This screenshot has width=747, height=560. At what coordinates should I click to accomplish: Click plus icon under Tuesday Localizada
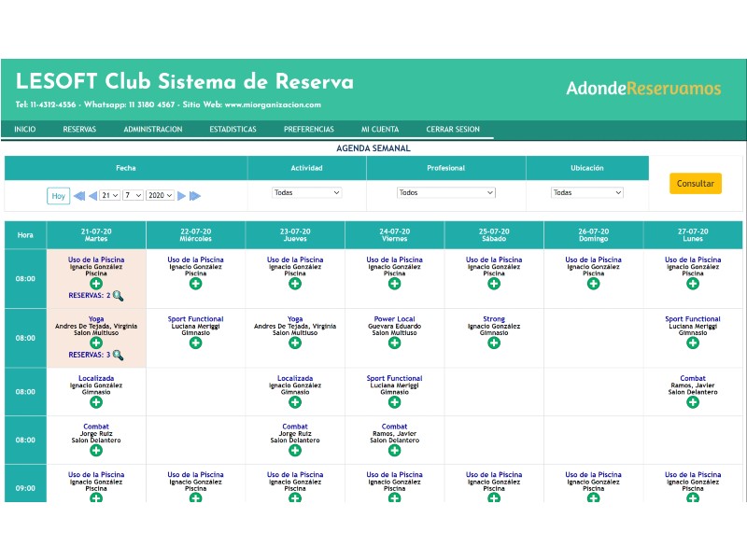tap(96, 402)
